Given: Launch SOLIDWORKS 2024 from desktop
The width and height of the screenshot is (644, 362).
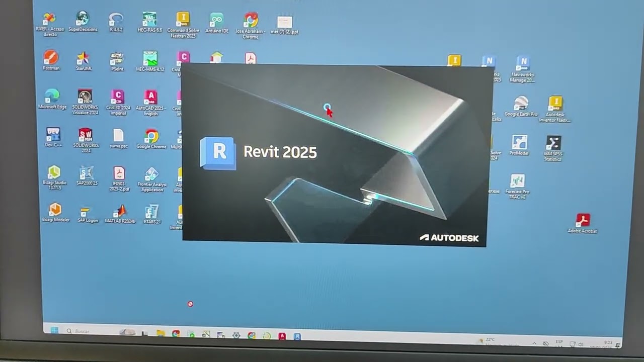Looking at the screenshot, I should (x=86, y=140).
